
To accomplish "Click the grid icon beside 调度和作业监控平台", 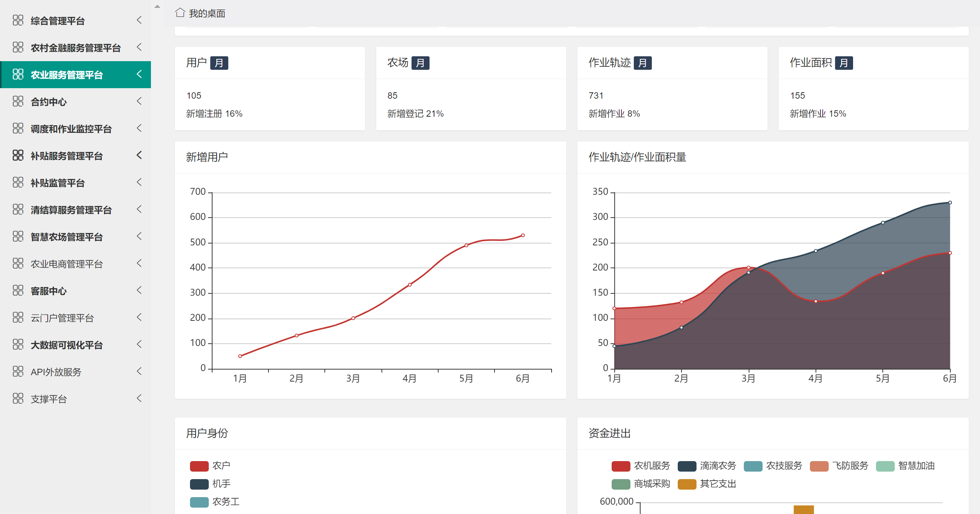I will (x=18, y=128).
